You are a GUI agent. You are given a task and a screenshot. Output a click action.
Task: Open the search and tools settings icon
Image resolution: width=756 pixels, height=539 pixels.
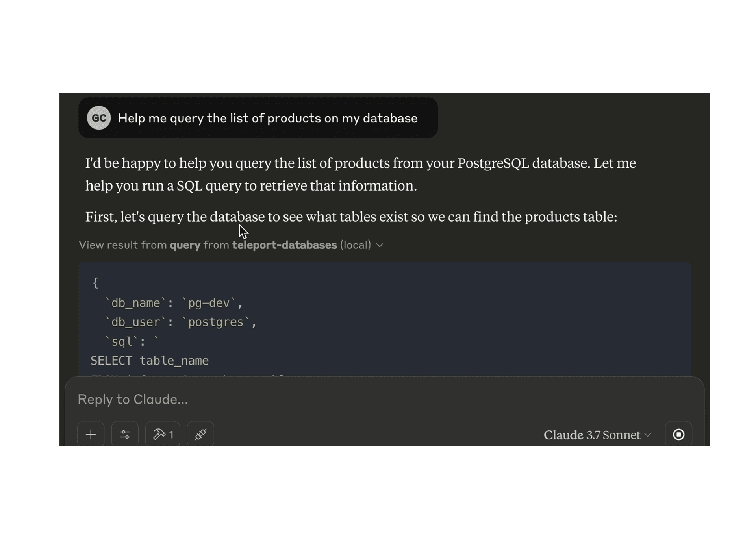125,434
